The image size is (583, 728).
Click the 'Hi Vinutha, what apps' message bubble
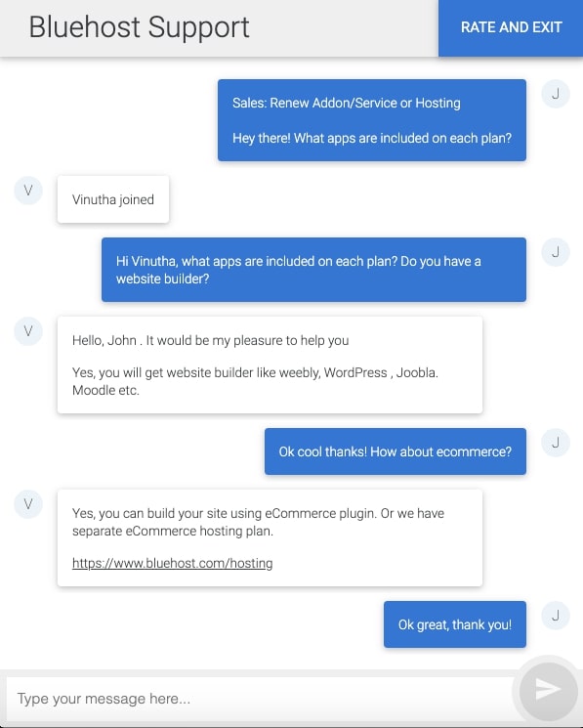click(x=314, y=270)
